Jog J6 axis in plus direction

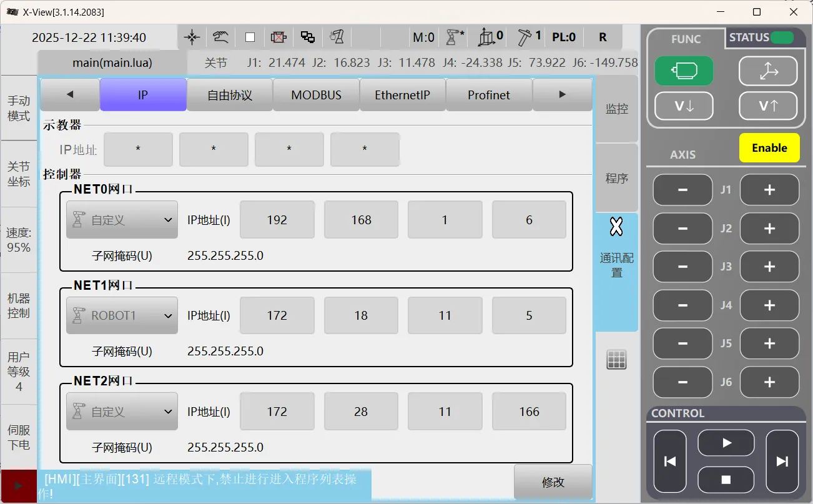(769, 382)
